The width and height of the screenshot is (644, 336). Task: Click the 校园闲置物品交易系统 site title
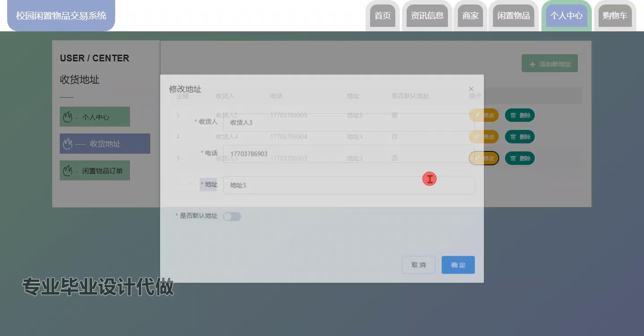point(61,16)
